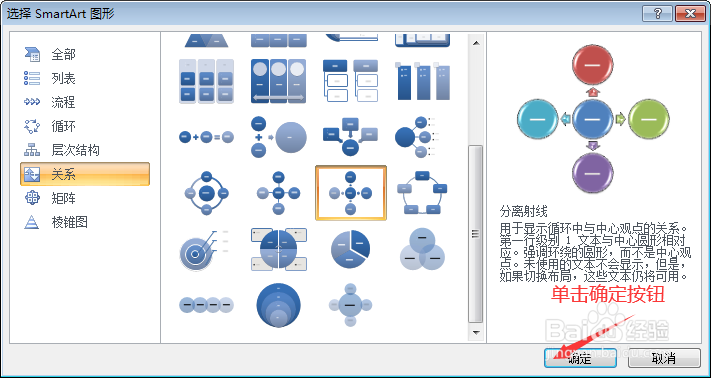Image resolution: width=711 pixels, height=378 pixels.
Task: Click the 确定 (OK) button
Action: pyautogui.click(x=580, y=358)
